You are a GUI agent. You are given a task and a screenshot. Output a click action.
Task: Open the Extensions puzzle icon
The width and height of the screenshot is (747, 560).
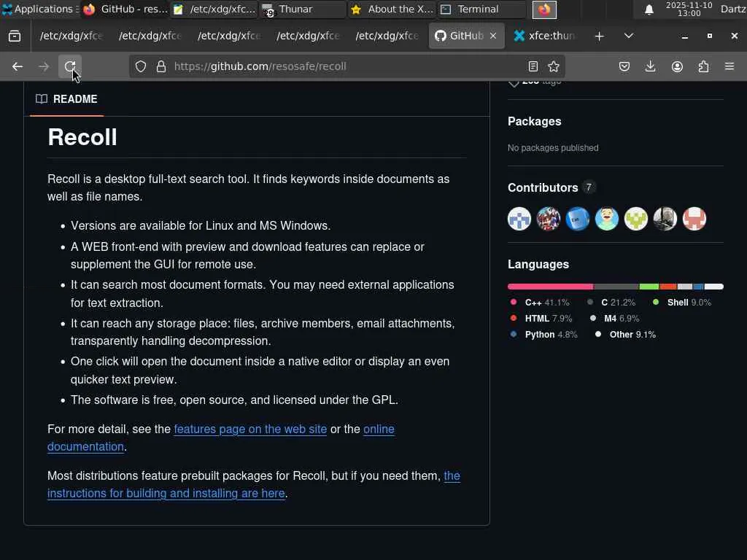tap(703, 66)
